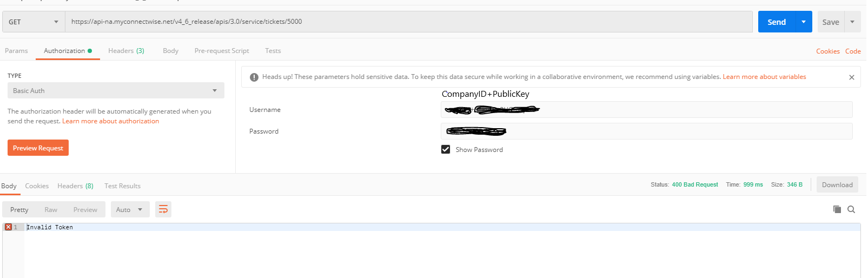Select the Raw response view

pyautogui.click(x=51, y=210)
